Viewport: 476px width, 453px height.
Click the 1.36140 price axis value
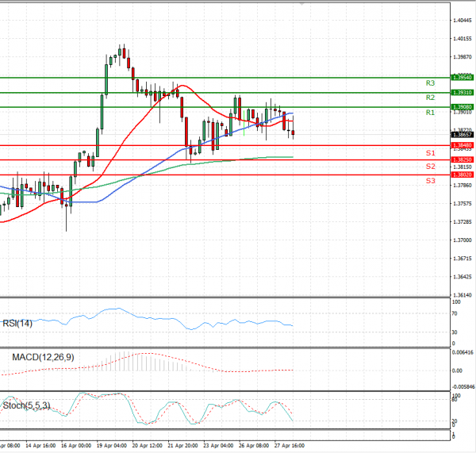pos(463,295)
